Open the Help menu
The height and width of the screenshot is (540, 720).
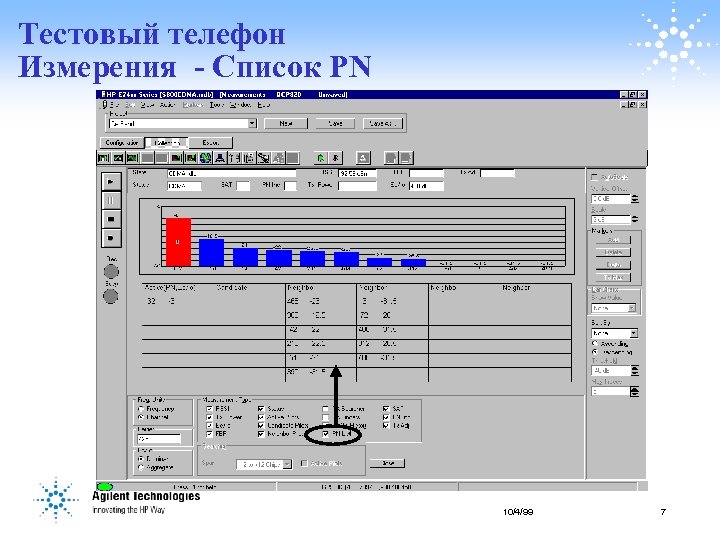264,105
